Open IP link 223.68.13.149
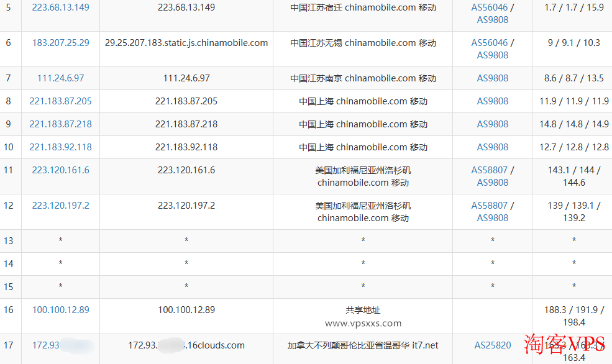The image size is (612, 364). coord(60,7)
